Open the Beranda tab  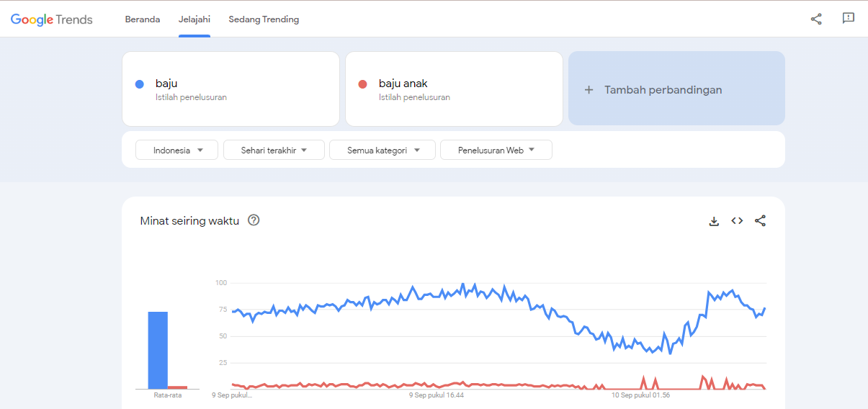click(143, 19)
